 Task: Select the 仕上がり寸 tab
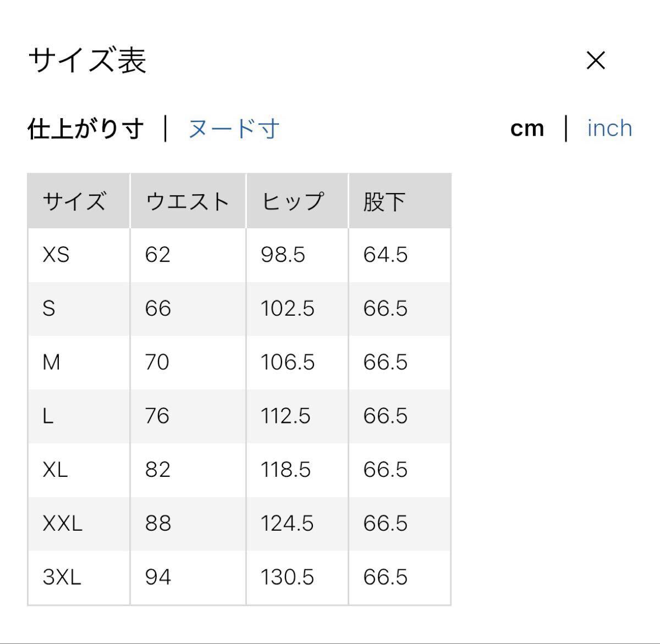[x=86, y=129]
